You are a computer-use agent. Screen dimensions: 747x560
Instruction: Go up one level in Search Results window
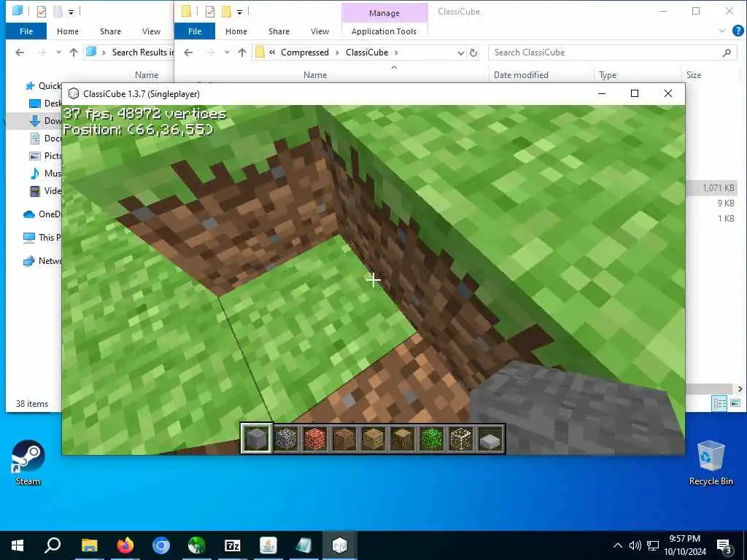pos(74,52)
